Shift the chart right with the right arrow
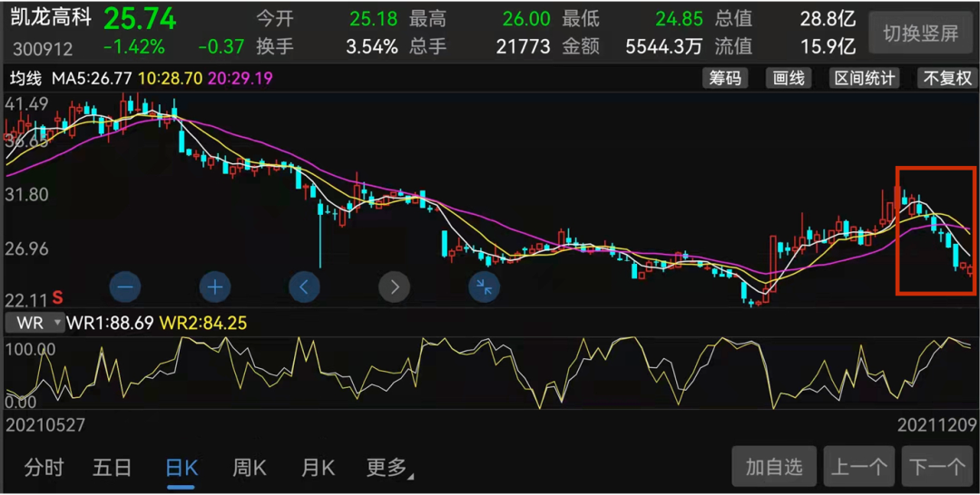The width and height of the screenshot is (980, 495). coord(395,287)
